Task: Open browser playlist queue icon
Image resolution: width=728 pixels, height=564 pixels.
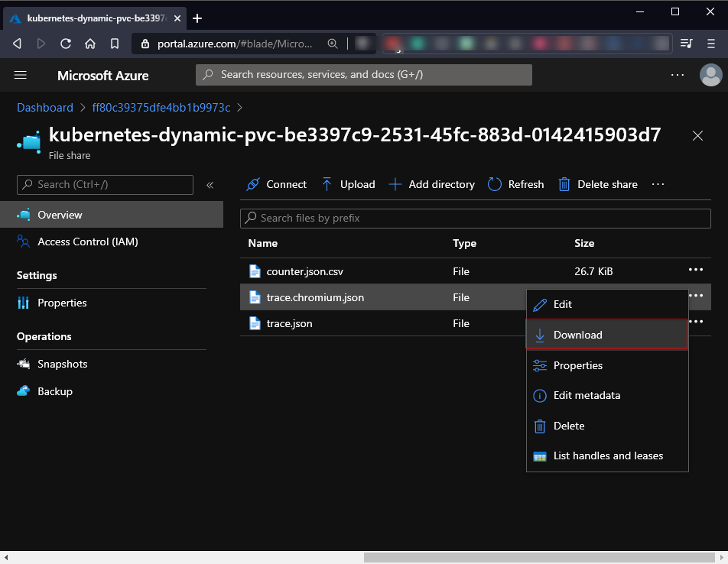Action: tap(686, 44)
